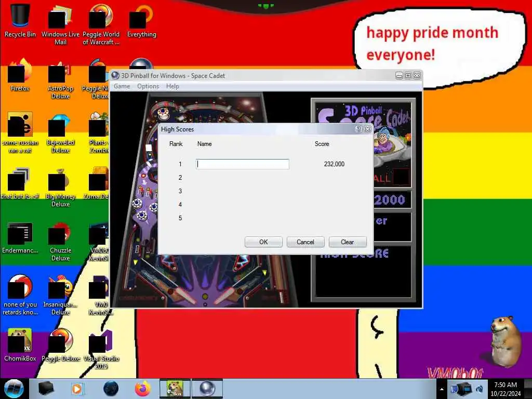Image resolution: width=532 pixels, height=399 pixels.
Task: Open the Help menu in Pinball
Action: [172, 86]
